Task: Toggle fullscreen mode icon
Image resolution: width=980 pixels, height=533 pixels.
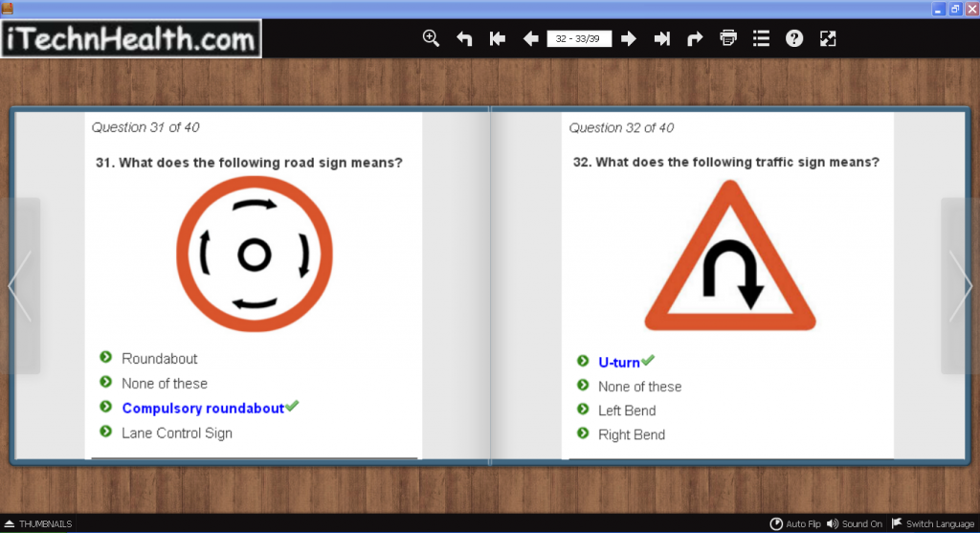Action: (828, 38)
